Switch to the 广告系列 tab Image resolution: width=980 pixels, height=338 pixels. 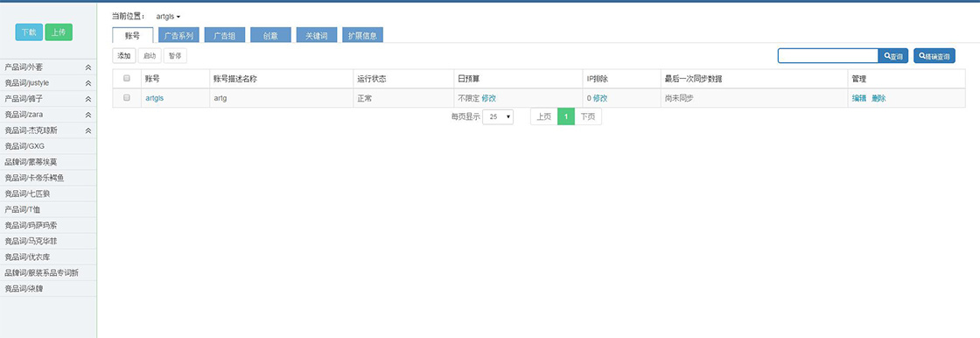(x=178, y=36)
